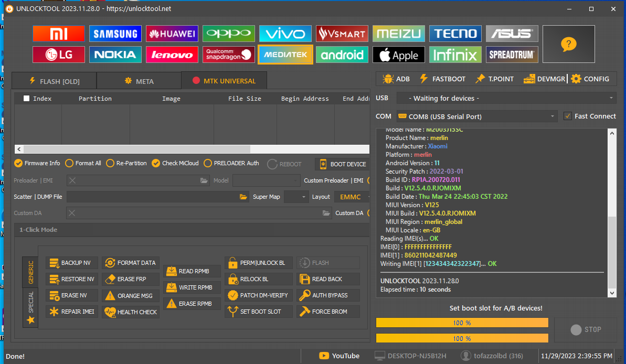Open the help question mark icon
626x364 pixels.
pyautogui.click(x=568, y=44)
